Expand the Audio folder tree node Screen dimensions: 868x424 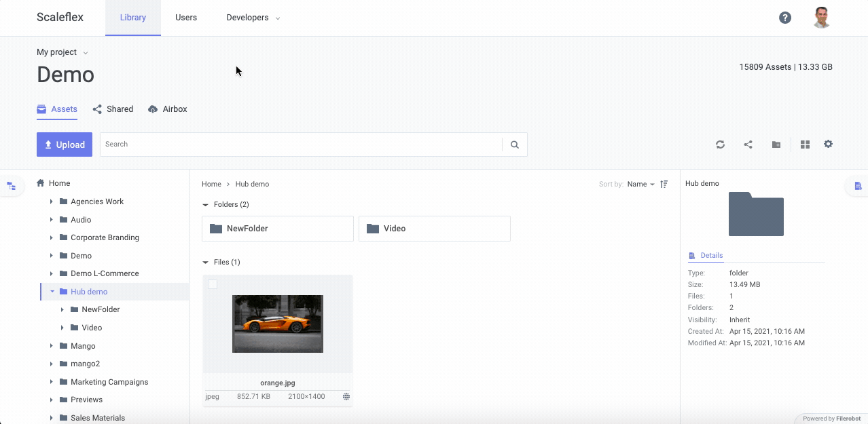[x=52, y=220]
